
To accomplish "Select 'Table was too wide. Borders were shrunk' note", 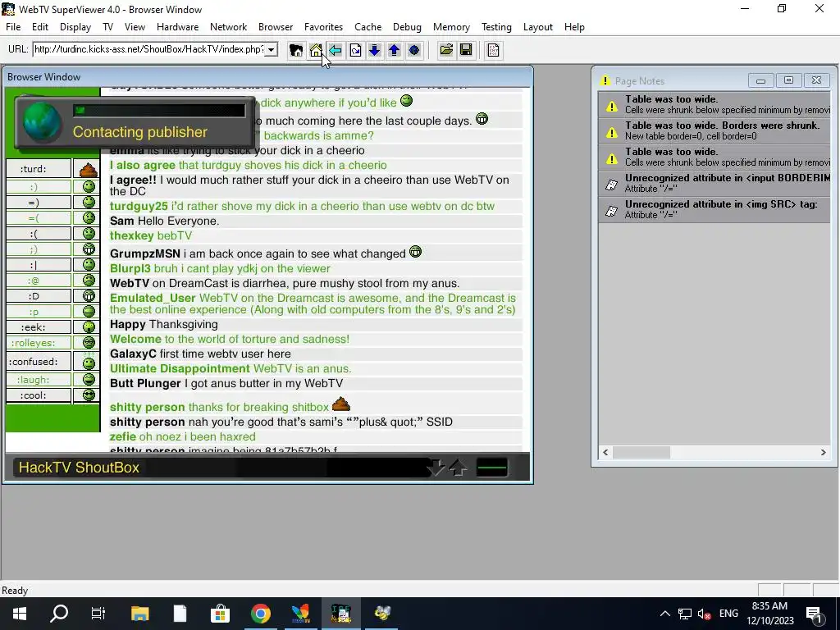I will [x=714, y=130].
